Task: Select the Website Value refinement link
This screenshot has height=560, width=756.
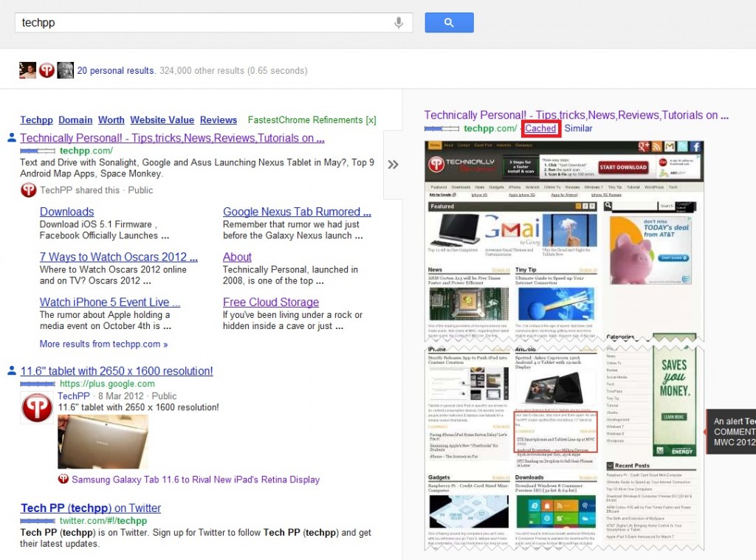Action: (x=162, y=120)
